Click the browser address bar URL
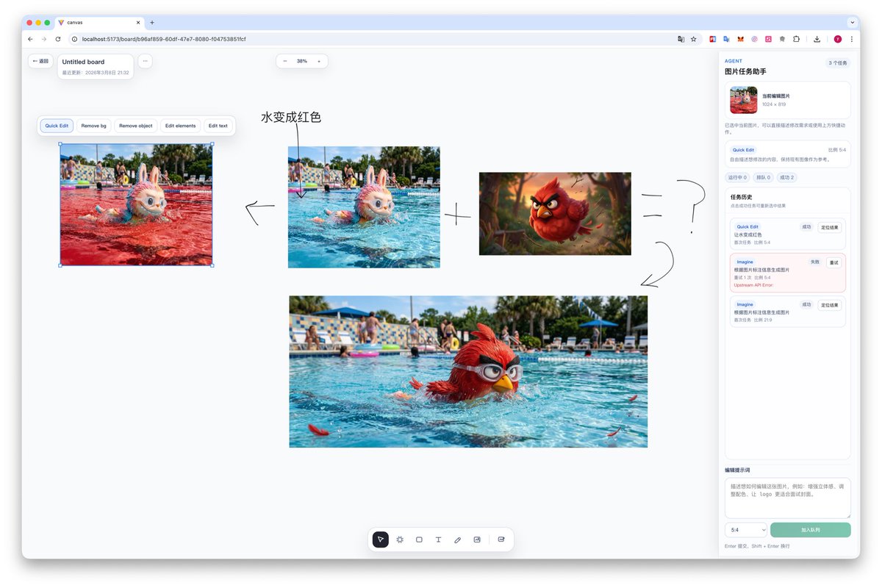This screenshot has width=882, height=588. tap(164, 39)
